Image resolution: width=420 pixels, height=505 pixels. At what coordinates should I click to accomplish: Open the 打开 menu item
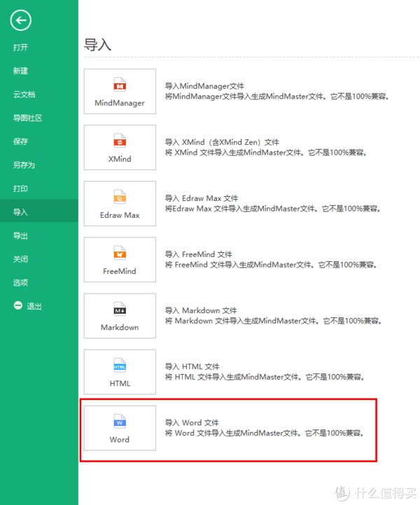(x=20, y=48)
